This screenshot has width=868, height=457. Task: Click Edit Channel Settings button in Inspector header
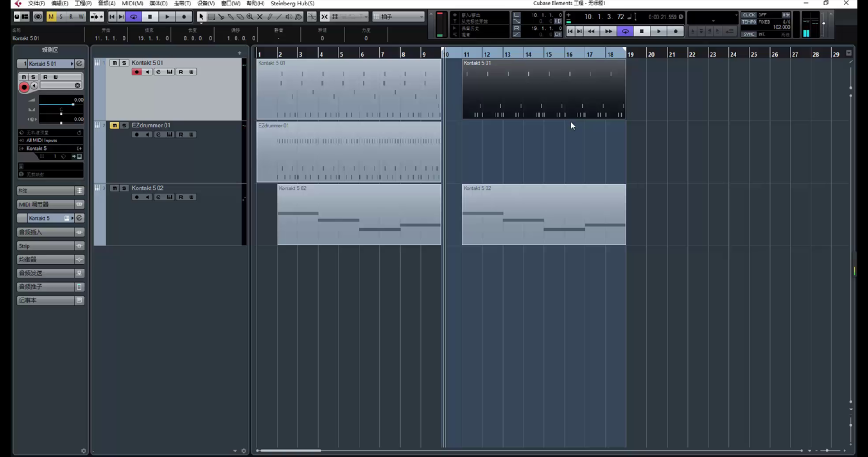pos(79,64)
